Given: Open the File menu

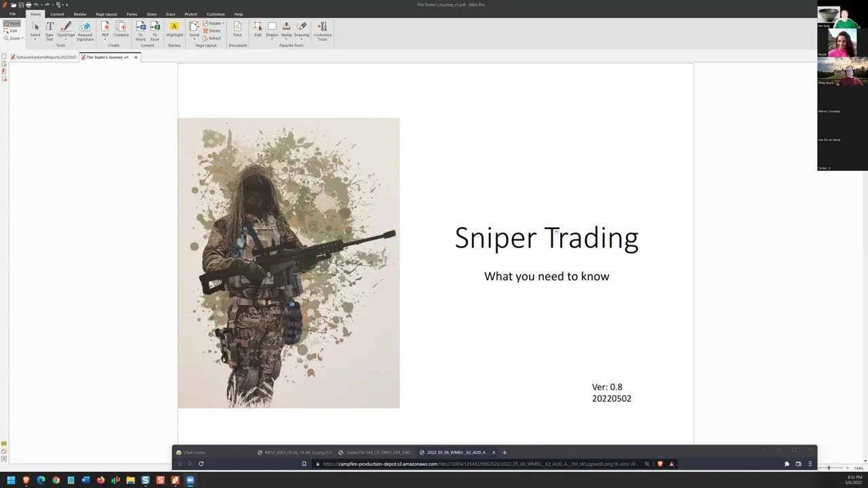Looking at the screenshot, I should (12, 14).
